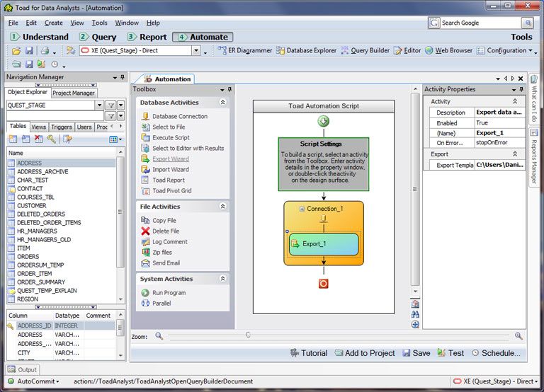The height and width of the screenshot is (392, 544).
Task: Click the Import Wizard activity
Action: pyautogui.click(x=165, y=170)
